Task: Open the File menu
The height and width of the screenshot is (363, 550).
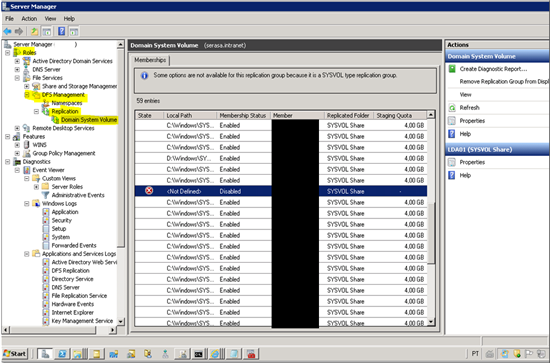Action: click(9, 19)
